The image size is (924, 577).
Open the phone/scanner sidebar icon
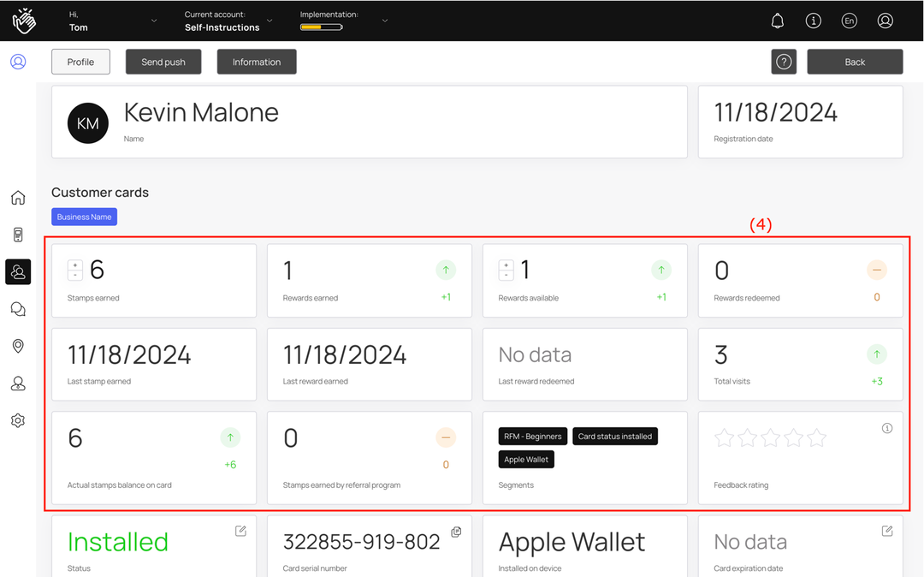18,235
